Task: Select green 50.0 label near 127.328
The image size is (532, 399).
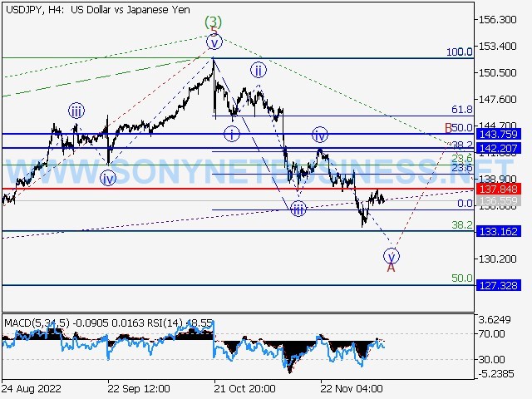Action: 462,278
